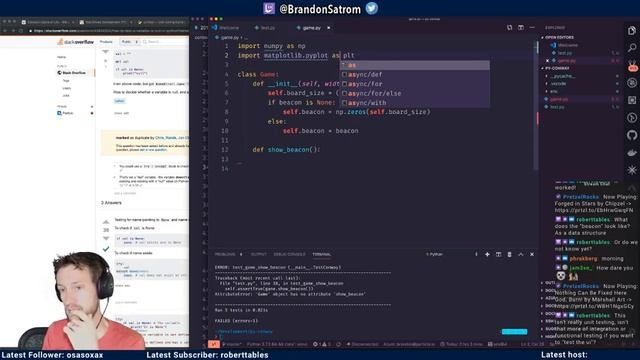Click the python tag on the question

[120, 101]
